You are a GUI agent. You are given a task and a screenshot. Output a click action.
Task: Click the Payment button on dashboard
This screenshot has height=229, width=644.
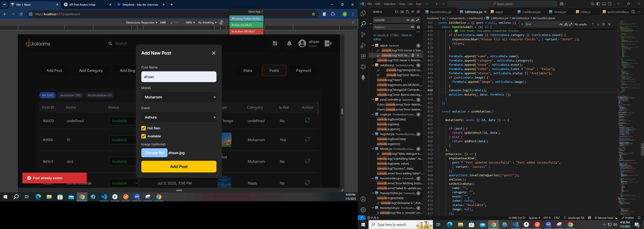tap(303, 70)
